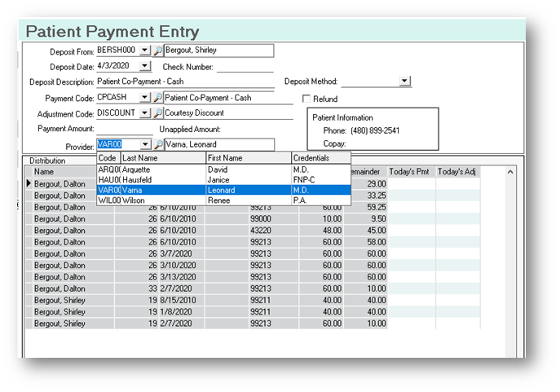Click the Adjustment Code lookup magnifier icon
This screenshot has width=560, height=392.
pos(158,113)
